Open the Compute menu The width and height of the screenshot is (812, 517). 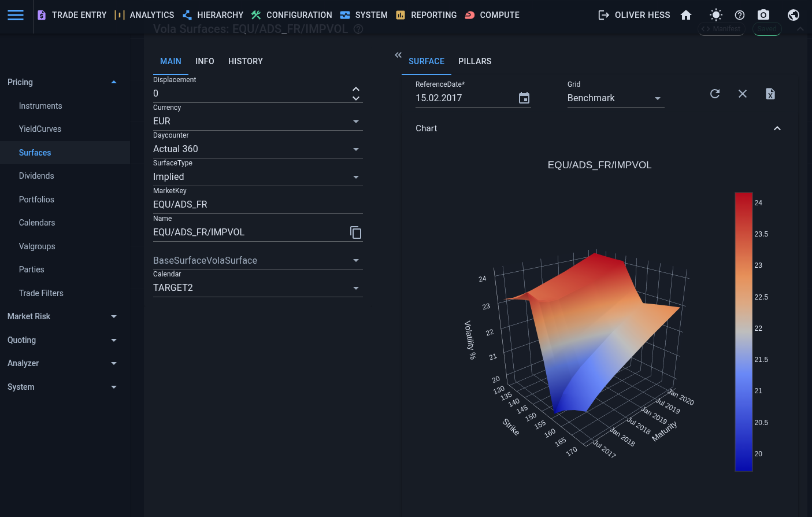[x=492, y=15]
